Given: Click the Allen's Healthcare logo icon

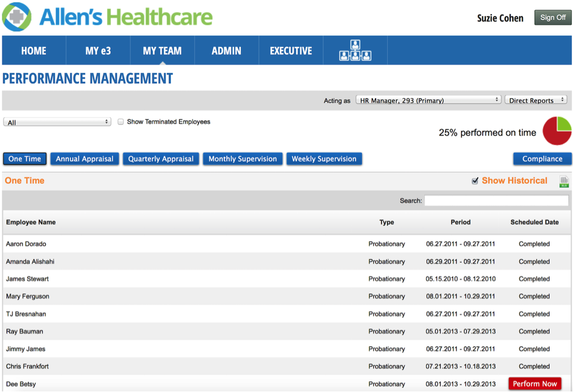Looking at the screenshot, I should click(16, 16).
